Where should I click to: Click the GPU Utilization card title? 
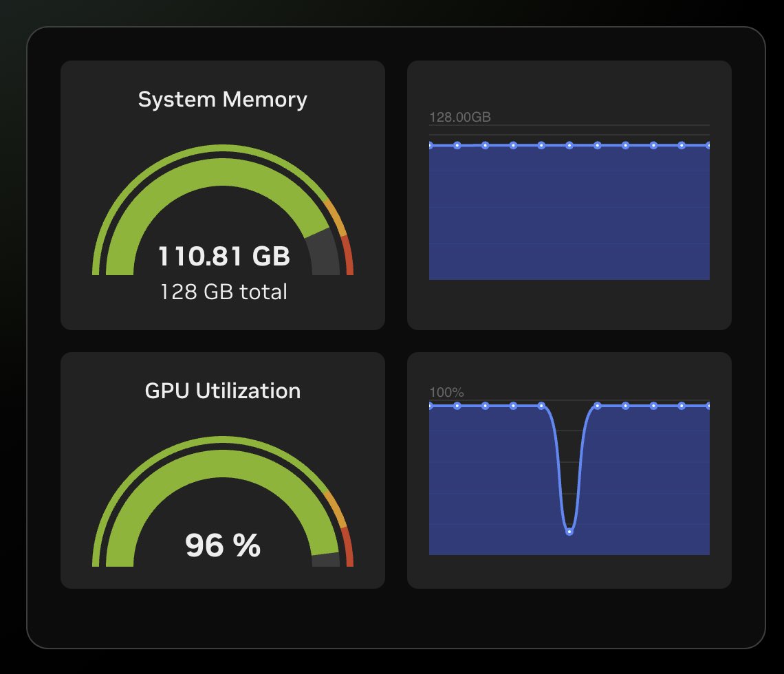coord(223,391)
